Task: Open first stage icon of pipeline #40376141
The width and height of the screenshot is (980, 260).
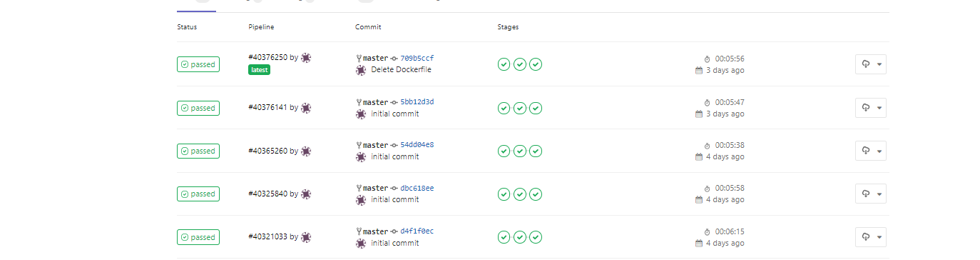Action: click(504, 108)
